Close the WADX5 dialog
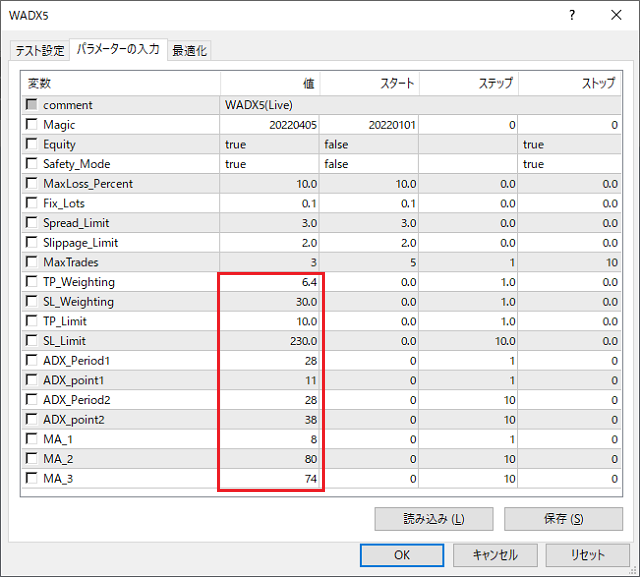The height and width of the screenshot is (577, 640). [616, 15]
